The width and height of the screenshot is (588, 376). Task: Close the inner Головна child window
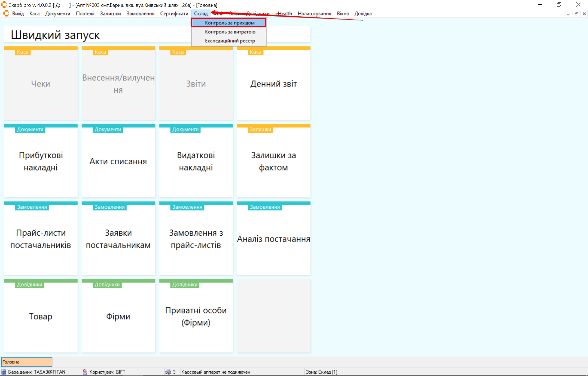coord(584,14)
